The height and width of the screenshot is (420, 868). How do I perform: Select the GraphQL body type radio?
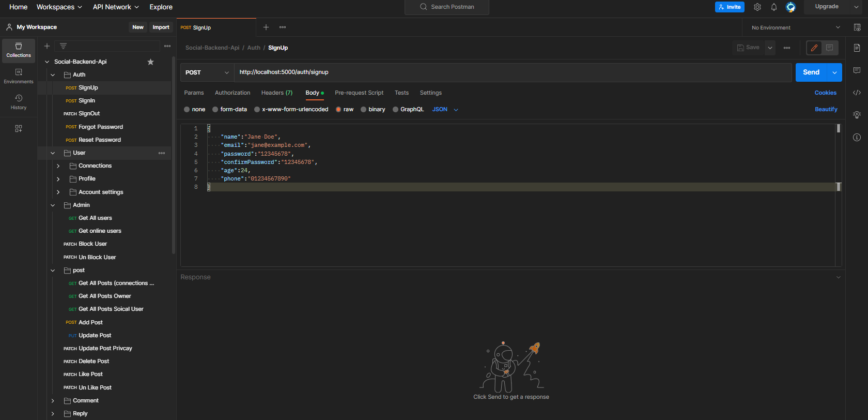[396, 110]
